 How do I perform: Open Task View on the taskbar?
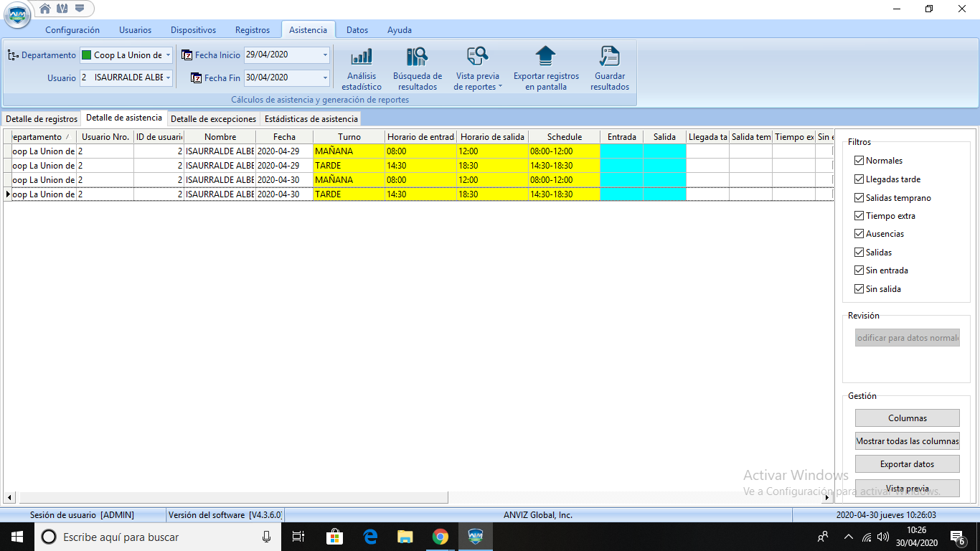tap(298, 537)
